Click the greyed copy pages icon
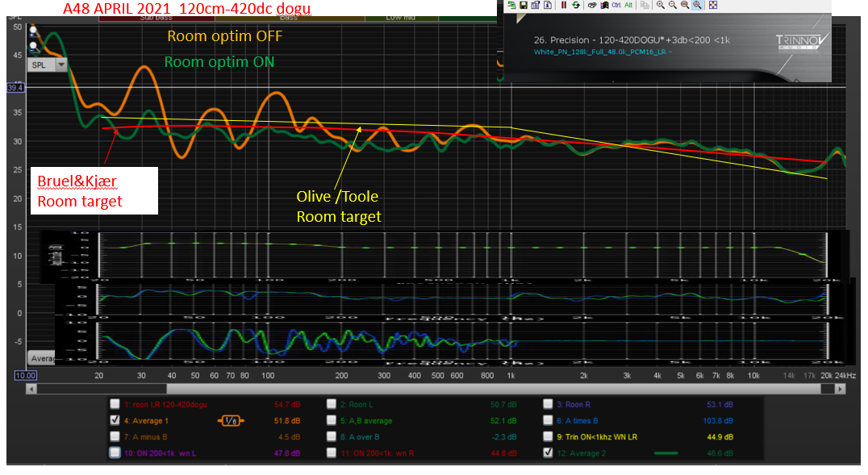The height and width of the screenshot is (475, 868). point(645,5)
